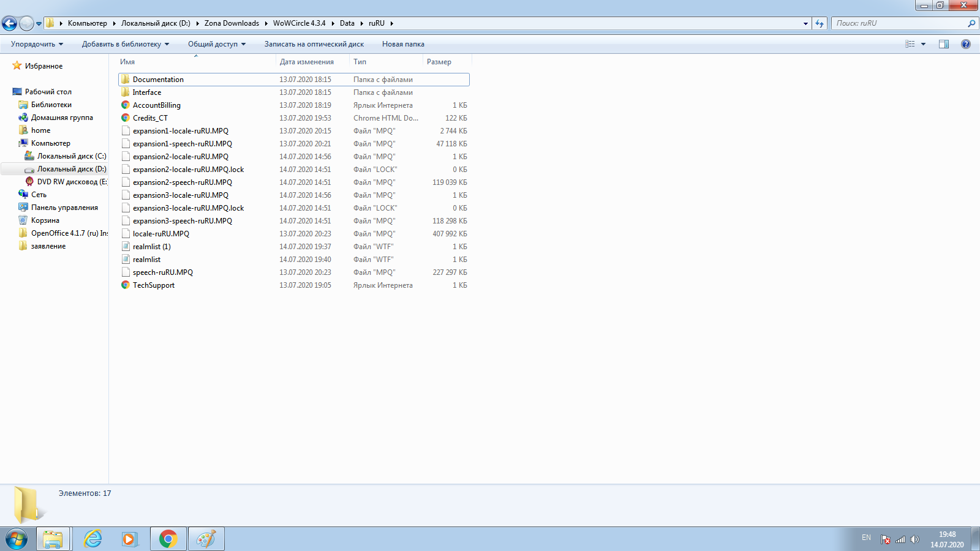Launch Internet Explorer from the taskbar

(92, 539)
